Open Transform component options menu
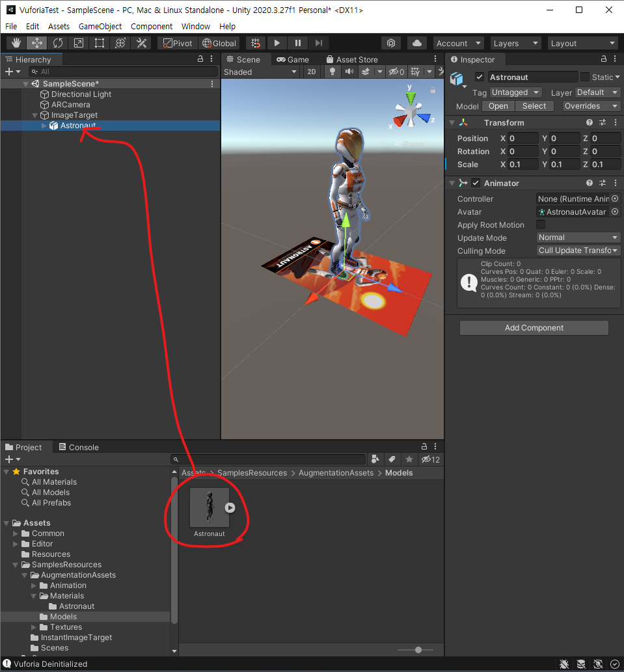624x672 pixels. pyautogui.click(x=616, y=122)
